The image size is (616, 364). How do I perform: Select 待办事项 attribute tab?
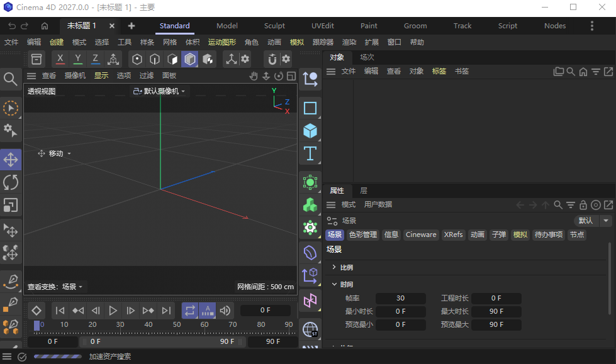point(549,235)
